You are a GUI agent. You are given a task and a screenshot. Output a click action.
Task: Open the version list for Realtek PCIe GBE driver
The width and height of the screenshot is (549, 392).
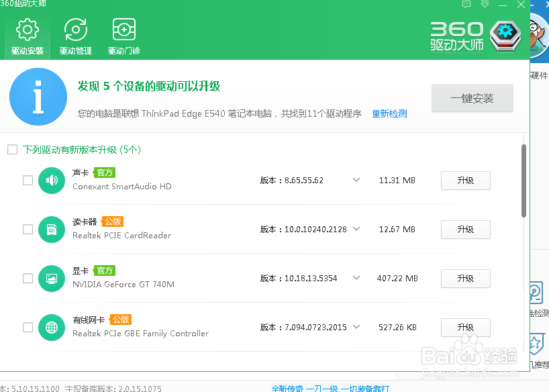pos(356,327)
